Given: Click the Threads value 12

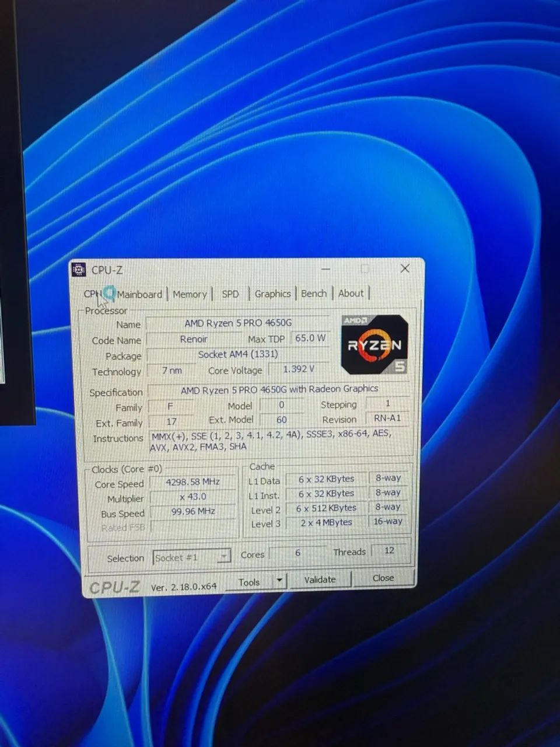Looking at the screenshot, I should click(389, 550).
